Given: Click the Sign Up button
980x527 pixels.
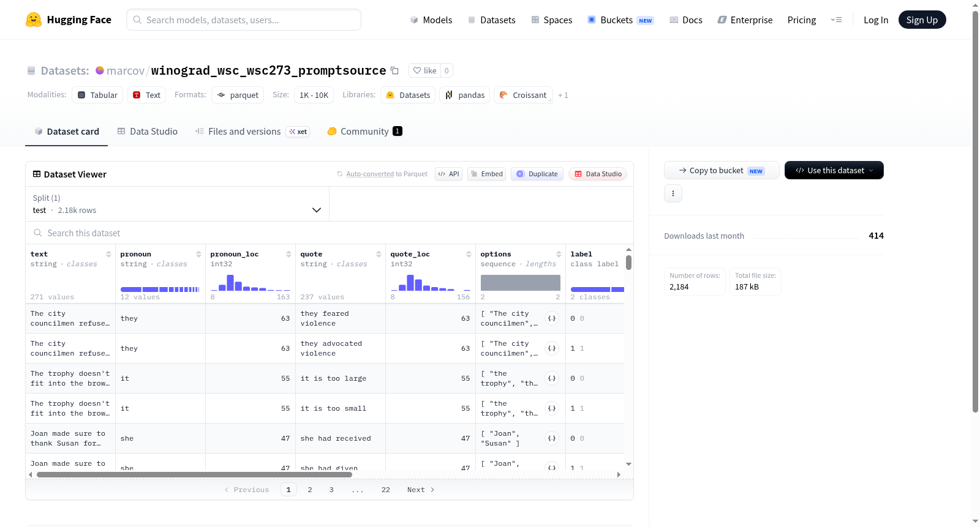Looking at the screenshot, I should 922,20.
